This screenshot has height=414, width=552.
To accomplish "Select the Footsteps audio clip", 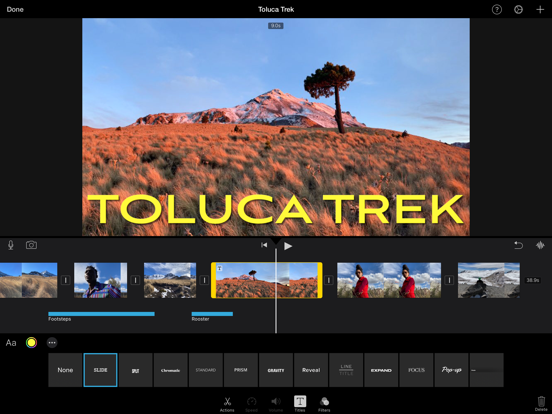I will click(101, 314).
